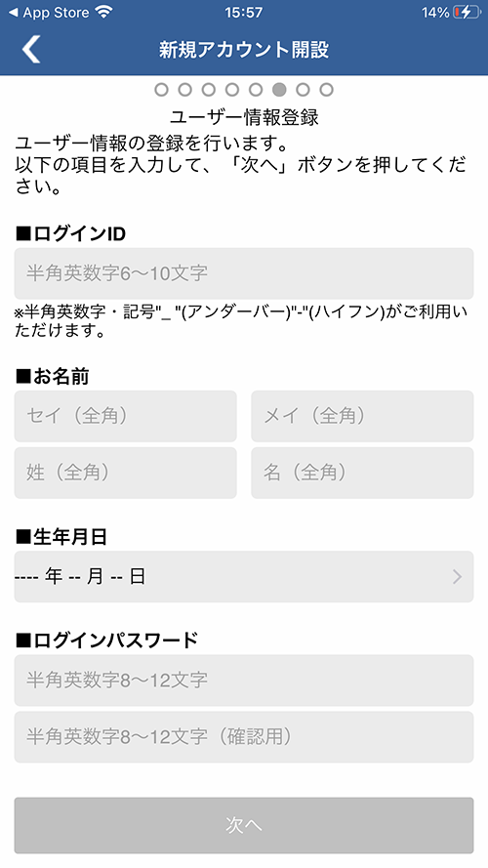Focus the password confirmation（確認用）field
488x868 pixels.
(x=244, y=737)
